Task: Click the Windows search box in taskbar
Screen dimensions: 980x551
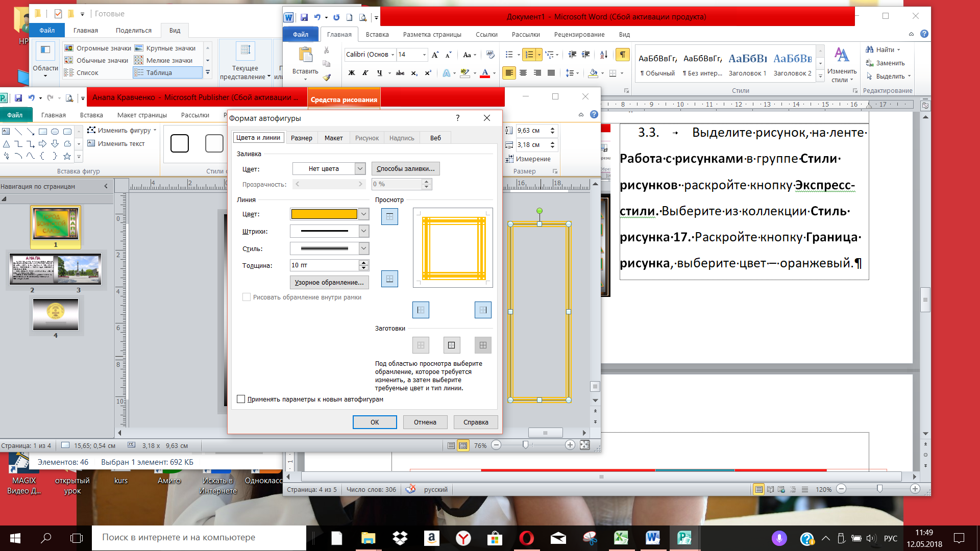Action: click(x=199, y=538)
